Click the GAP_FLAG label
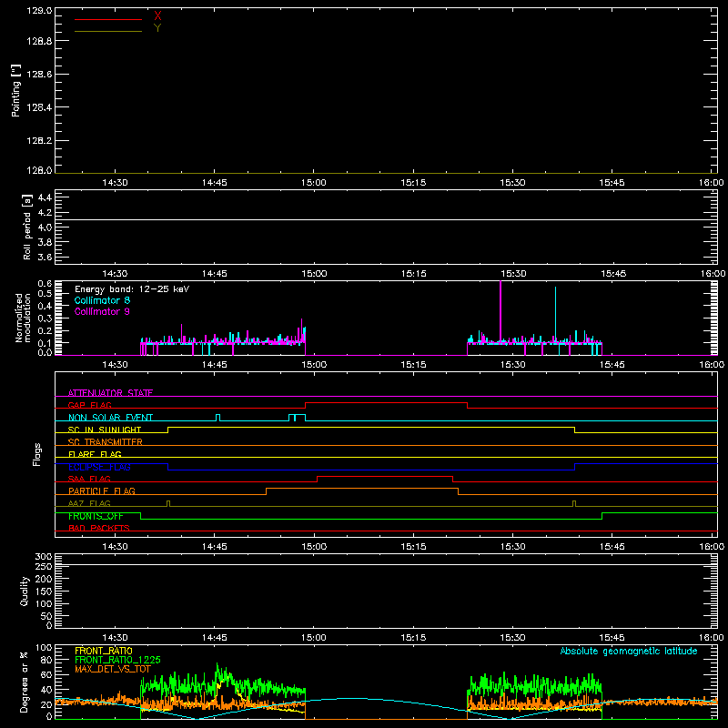Viewport: 728px width, 728px height. pos(89,405)
